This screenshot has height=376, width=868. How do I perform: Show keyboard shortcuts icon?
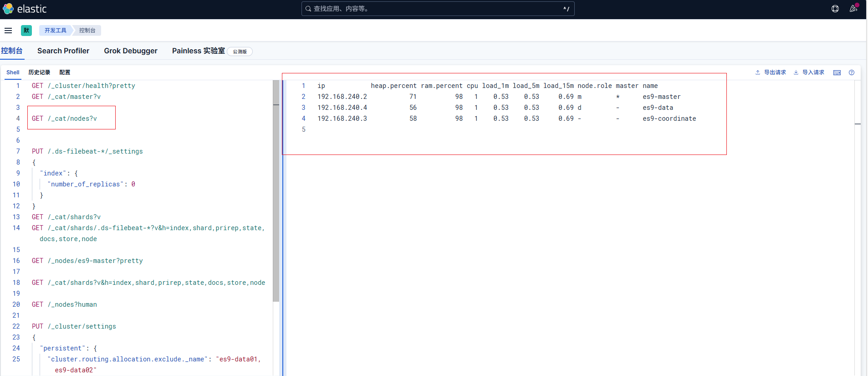(837, 72)
